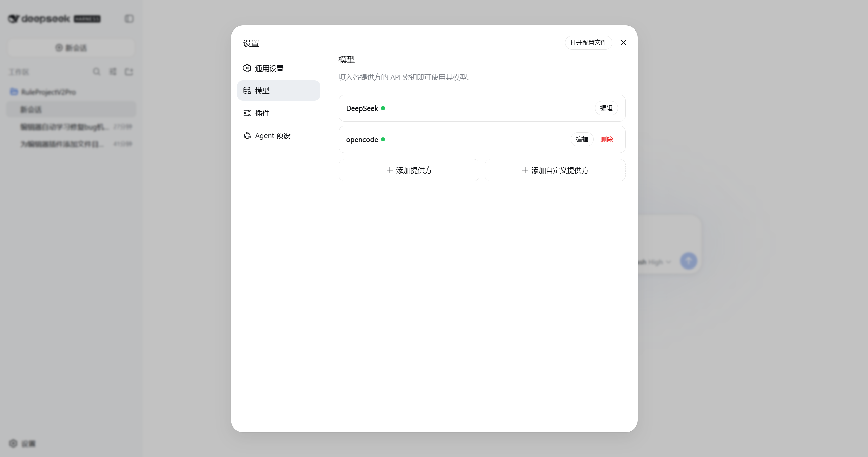Switch to the 插件 settings section
The height and width of the screenshot is (457, 868).
pos(278,113)
